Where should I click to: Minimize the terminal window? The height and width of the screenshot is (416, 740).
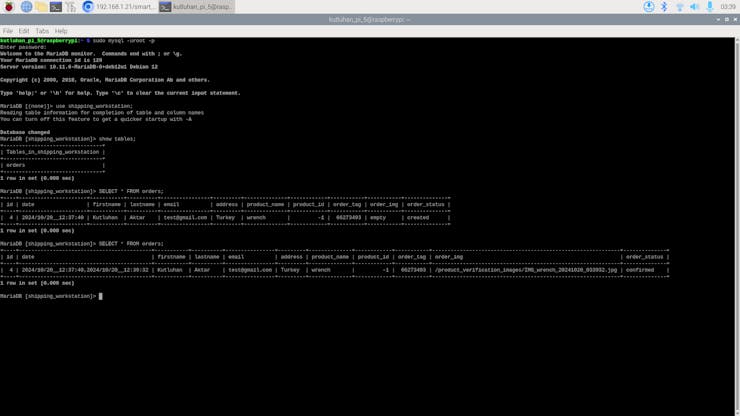718,19
